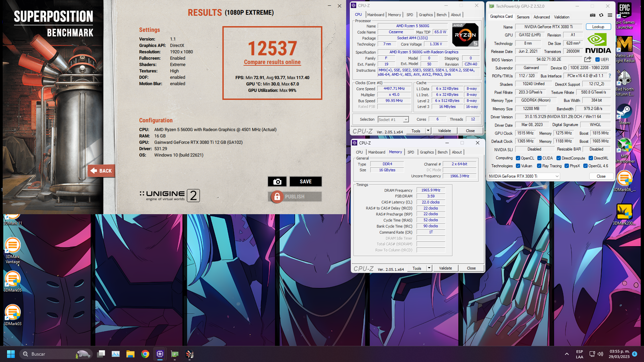Screen dimensions: 644x362
Task: Click the DRAM Frequency value field
Action: click(431, 190)
